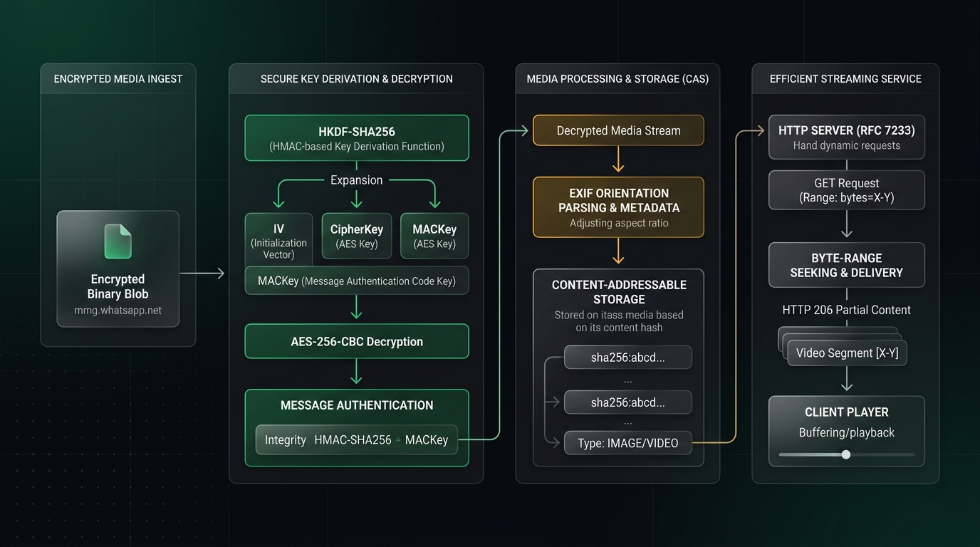The height and width of the screenshot is (547, 980).
Task: Click the second sha256:abcd... entry
Action: point(627,402)
